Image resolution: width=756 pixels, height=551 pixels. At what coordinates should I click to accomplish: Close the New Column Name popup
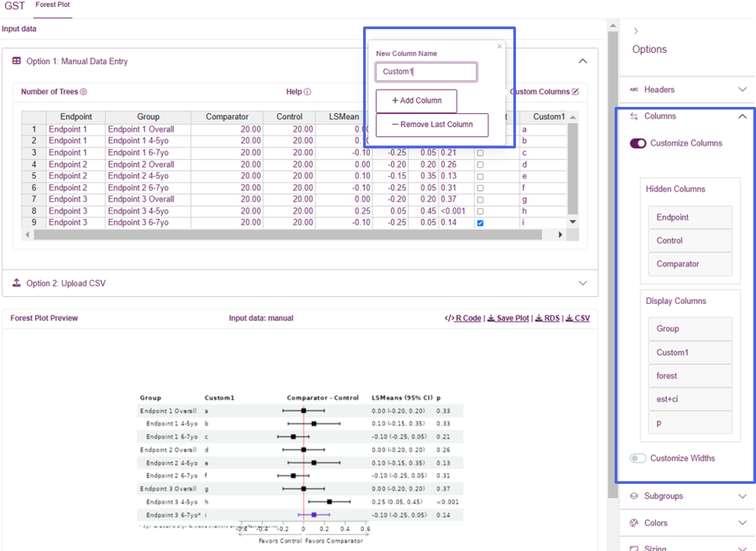(499, 46)
